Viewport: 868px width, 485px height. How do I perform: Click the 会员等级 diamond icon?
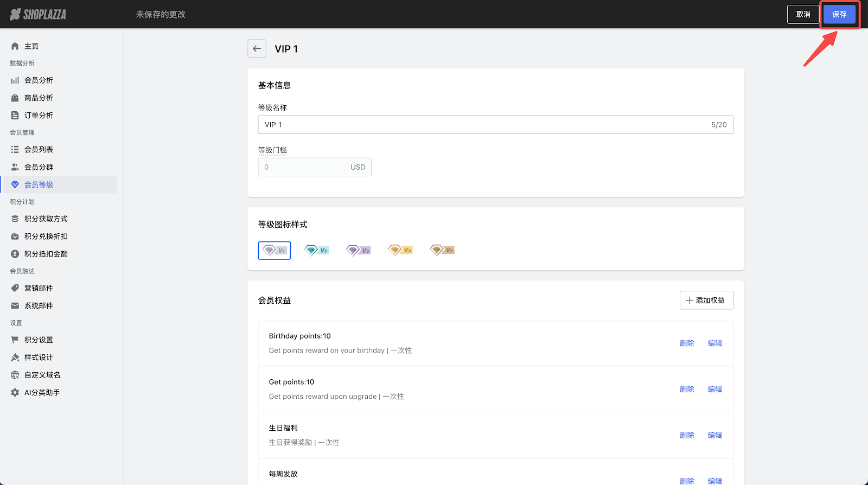coord(15,184)
